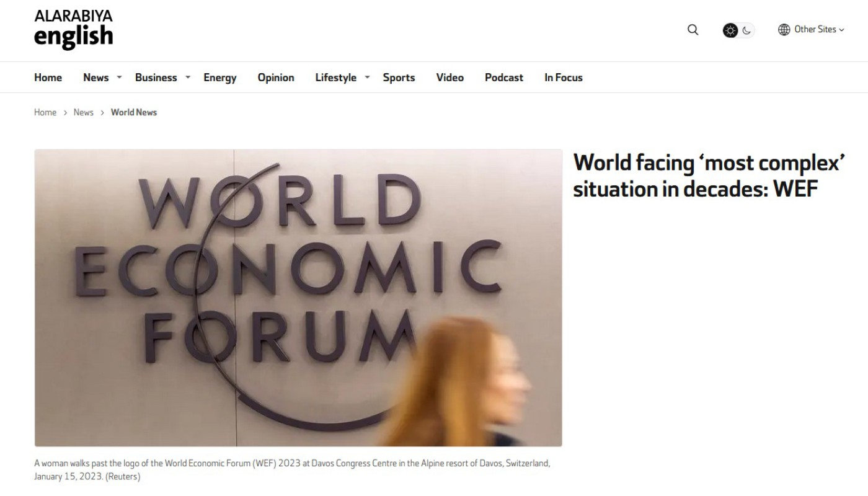Expand the News menu arrow
868x496 pixels.
[x=120, y=77]
